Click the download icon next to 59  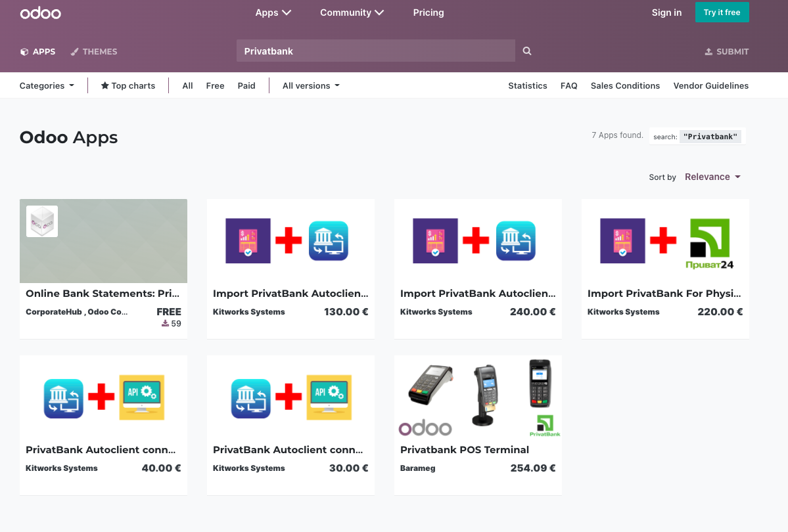pyautogui.click(x=165, y=324)
